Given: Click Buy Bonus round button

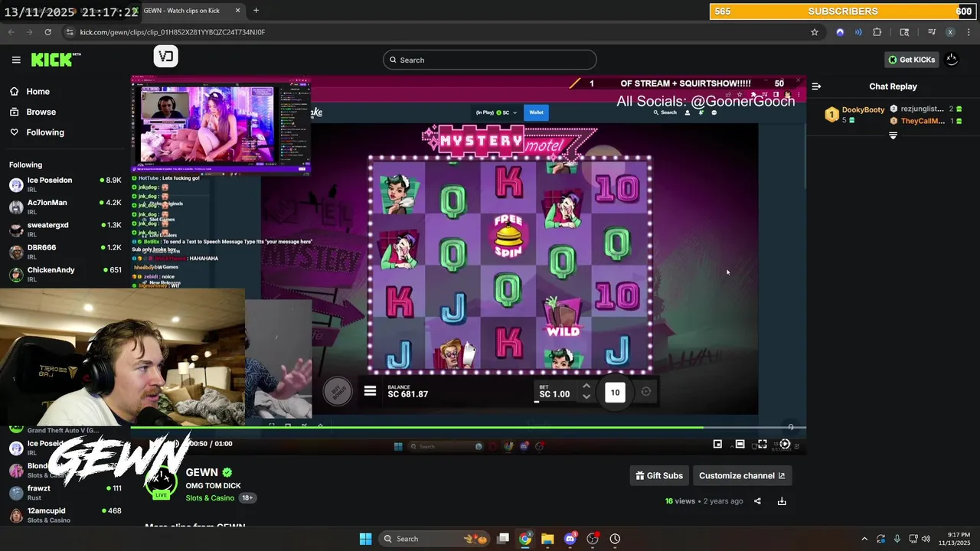Looking at the screenshot, I should tap(337, 391).
